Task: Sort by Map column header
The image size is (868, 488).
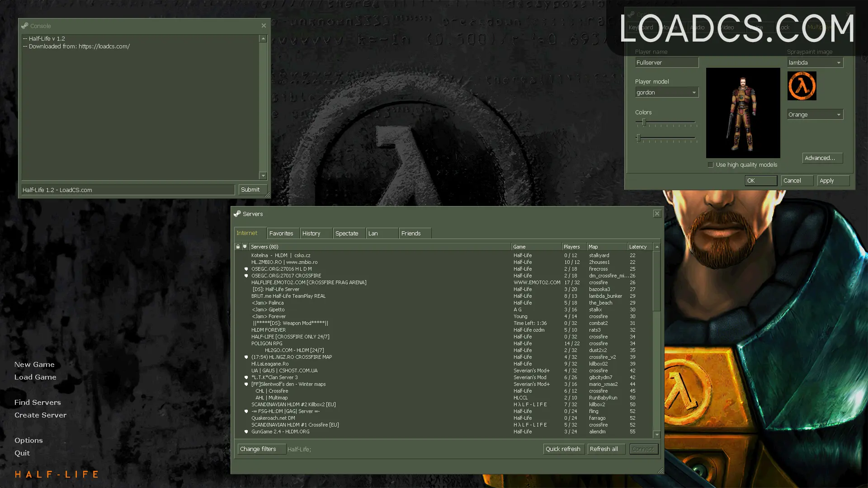Action: click(607, 247)
